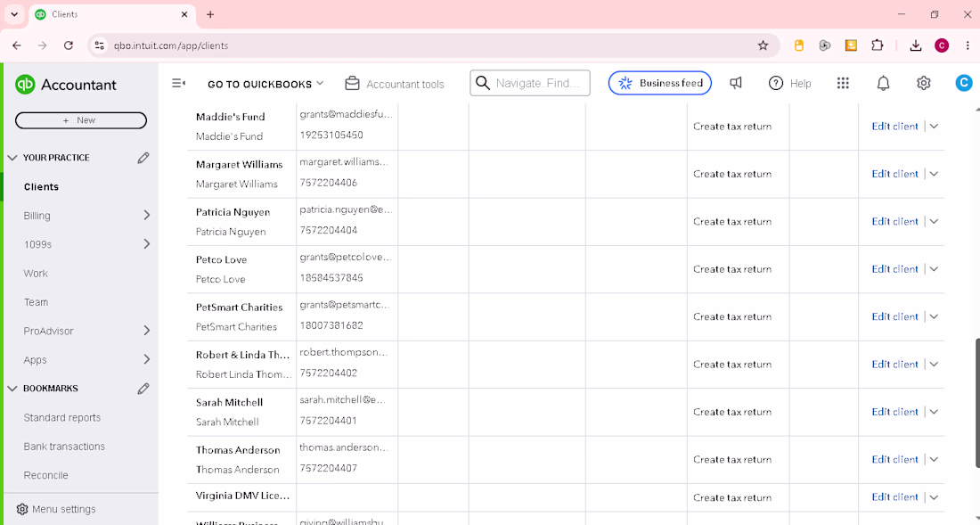This screenshot has width=980, height=525.
Task: Click the search magnifier icon
Action: pyautogui.click(x=483, y=83)
